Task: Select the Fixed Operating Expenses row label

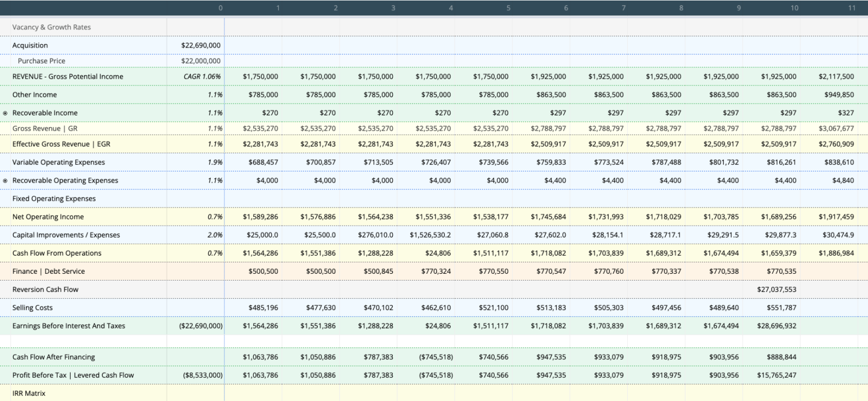Action: coord(53,199)
